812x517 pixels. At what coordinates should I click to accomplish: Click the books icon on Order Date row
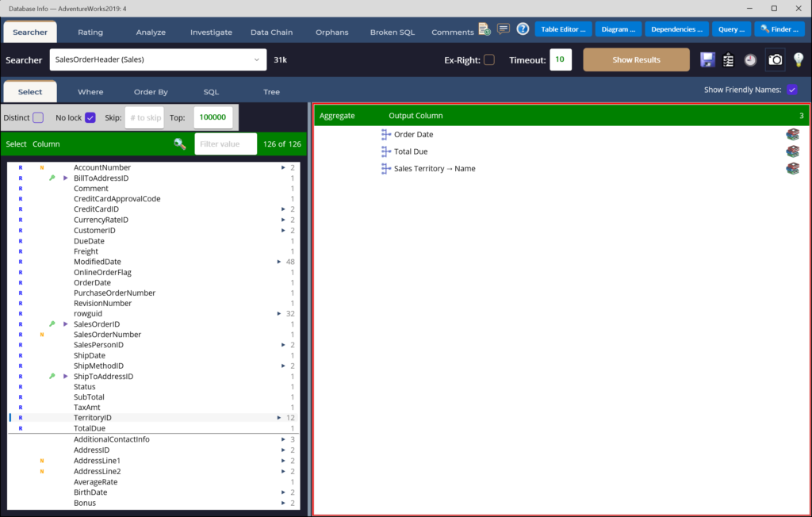click(792, 134)
